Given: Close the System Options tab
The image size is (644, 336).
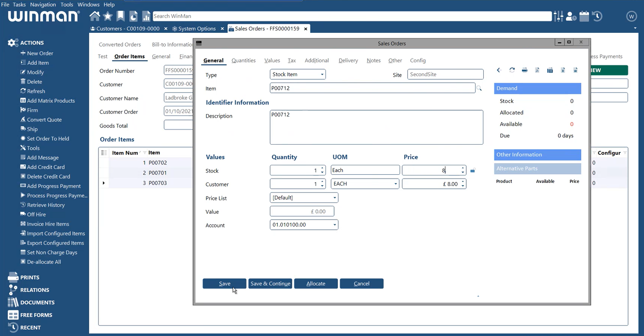Looking at the screenshot, I should (222, 29).
